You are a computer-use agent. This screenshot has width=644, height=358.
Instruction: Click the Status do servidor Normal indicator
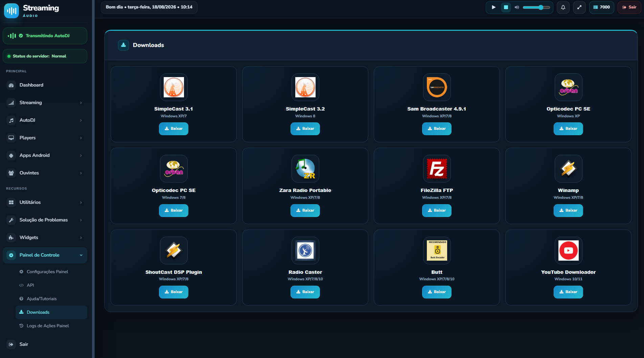coord(45,56)
